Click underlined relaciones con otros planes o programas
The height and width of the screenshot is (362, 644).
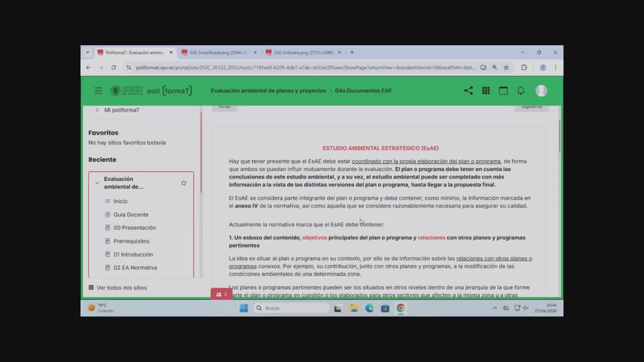[x=380, y=262]
